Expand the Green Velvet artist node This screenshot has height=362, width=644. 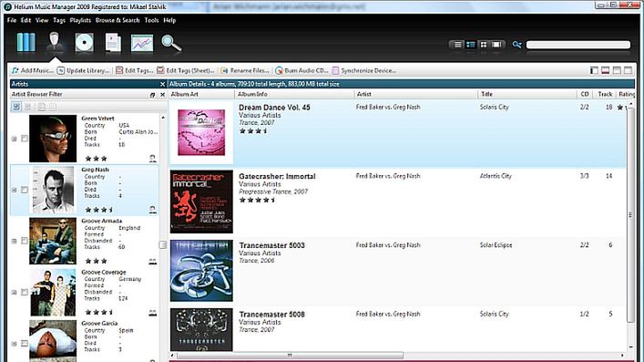[x=14, y=139]
